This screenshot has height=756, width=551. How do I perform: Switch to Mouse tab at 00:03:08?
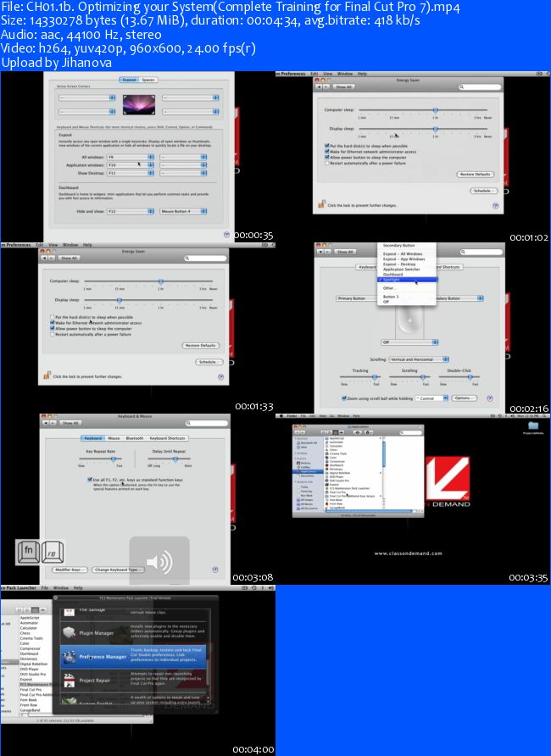[x=114, y=438]
